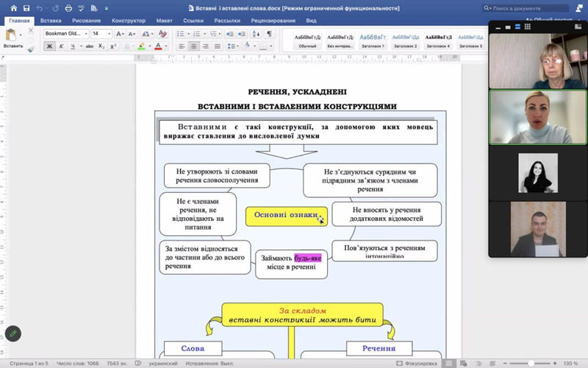Viewport: 588px width, 368px height.
Task: Apply subscript X2 formatting
Action: point(101,46)
